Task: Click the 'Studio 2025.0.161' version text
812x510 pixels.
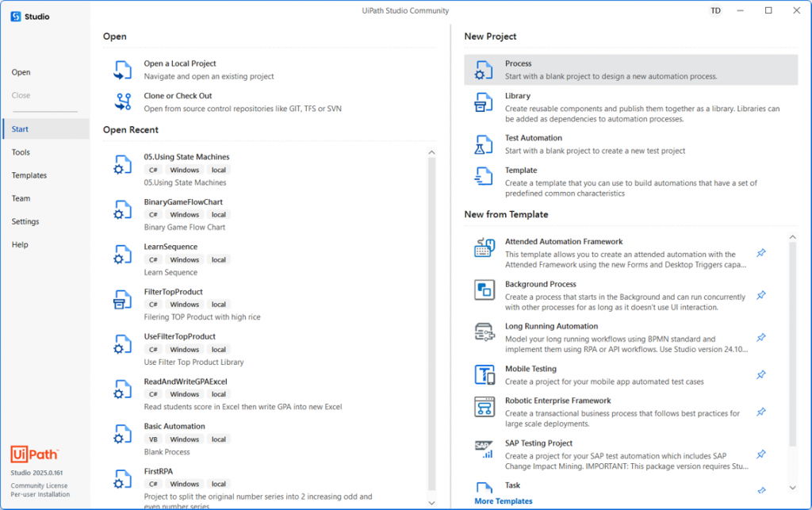Action: click(36, 473)
